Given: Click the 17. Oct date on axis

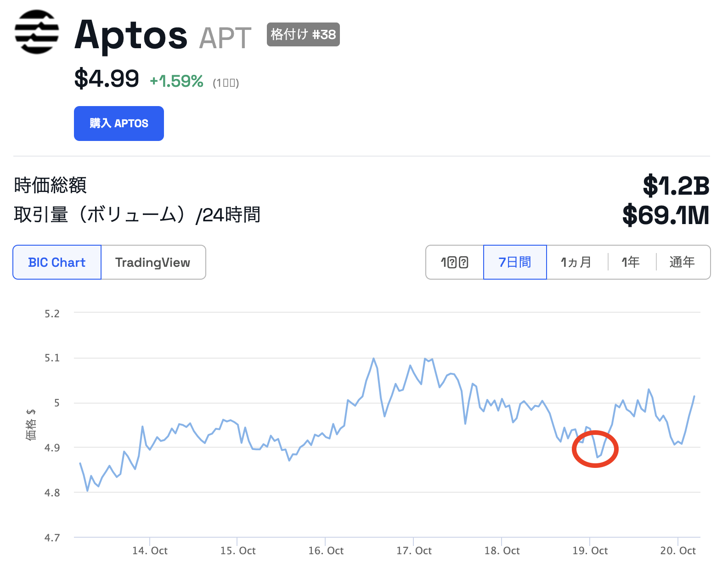Looking at the screenshot, I should tap(414, 551).
